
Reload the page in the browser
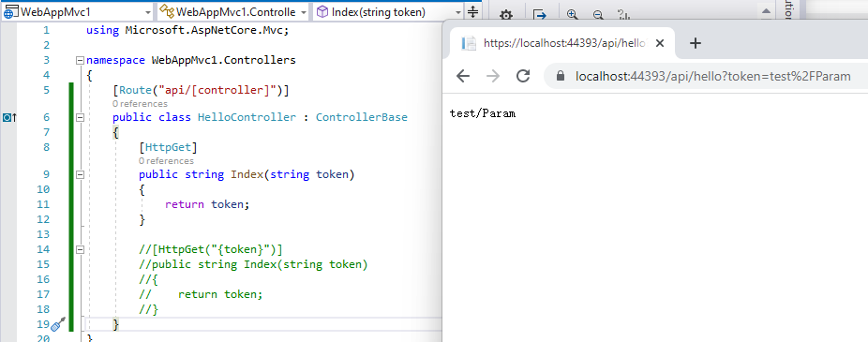tap(523, 77)
